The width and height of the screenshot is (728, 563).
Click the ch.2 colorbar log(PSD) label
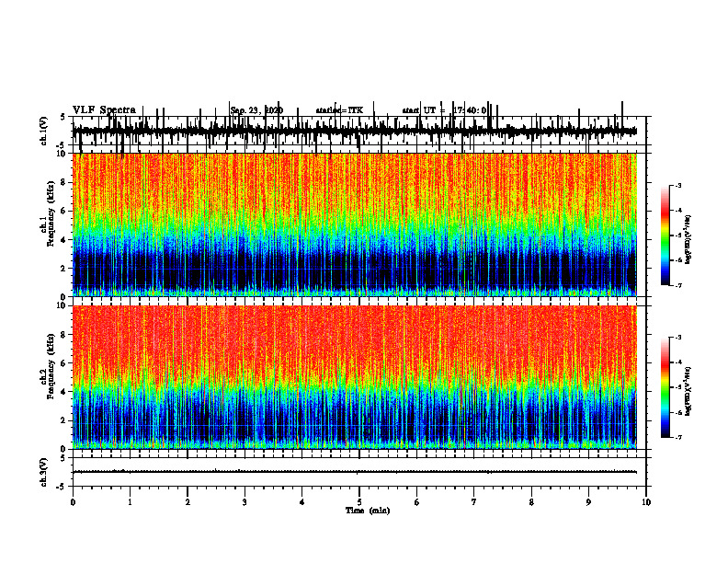tap(688, 391)
